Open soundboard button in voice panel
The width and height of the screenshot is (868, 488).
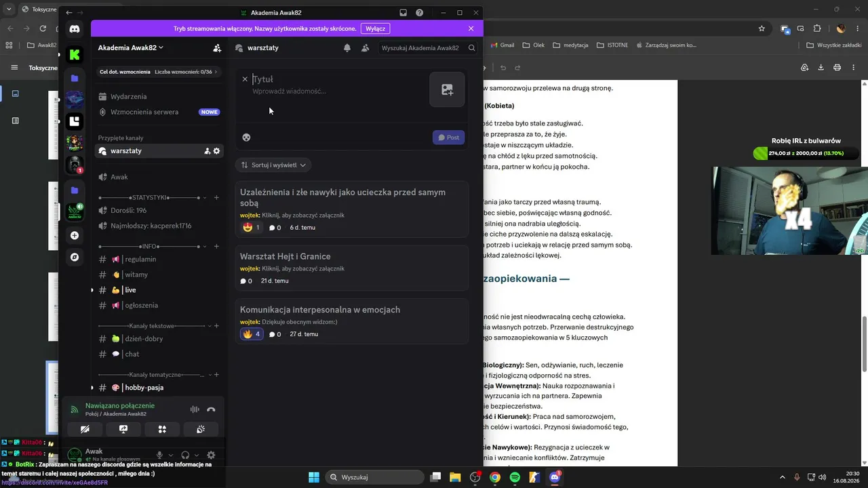(201, 429)
